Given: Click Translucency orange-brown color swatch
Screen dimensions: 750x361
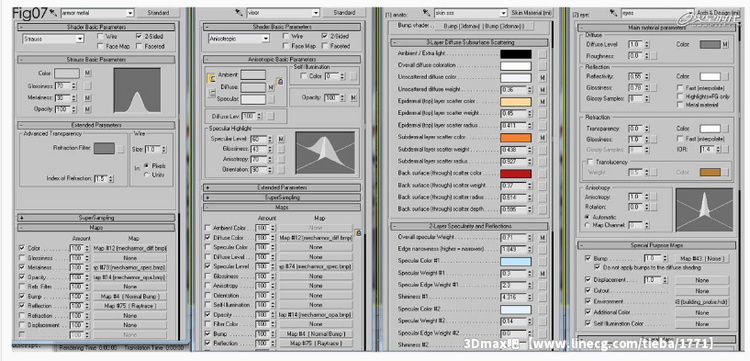Looking at the screenshot, I should pos(710,172).
